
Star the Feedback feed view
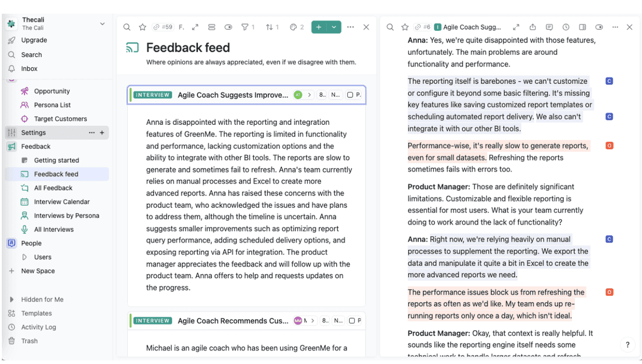coord(142,27)
